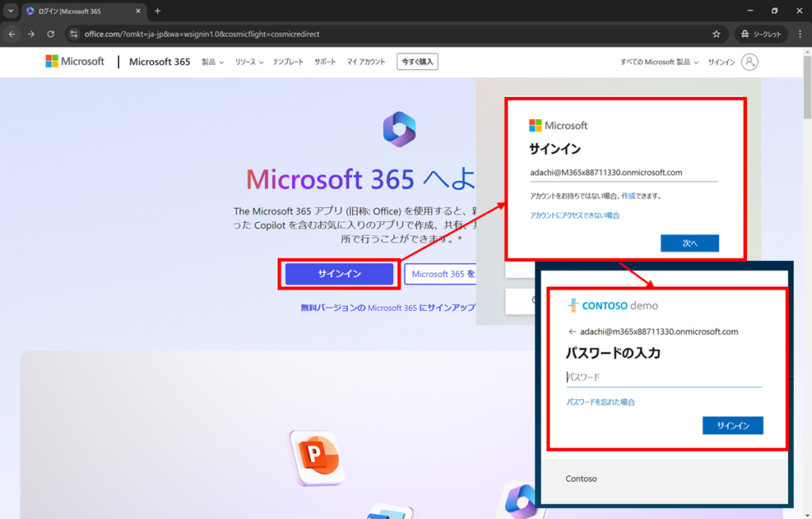Screen dimensions: 812x519
Task: Open Microsoft 365 header link
Action: point(159,62)
